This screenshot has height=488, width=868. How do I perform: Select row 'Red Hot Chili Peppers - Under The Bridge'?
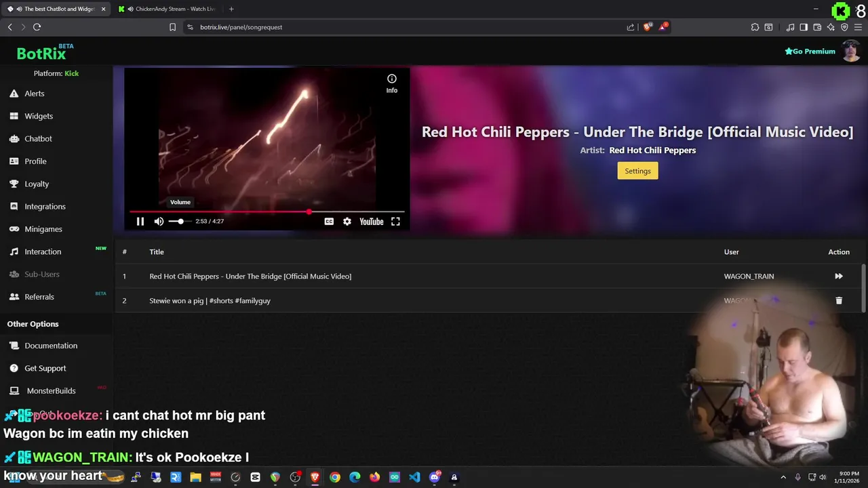489,276
